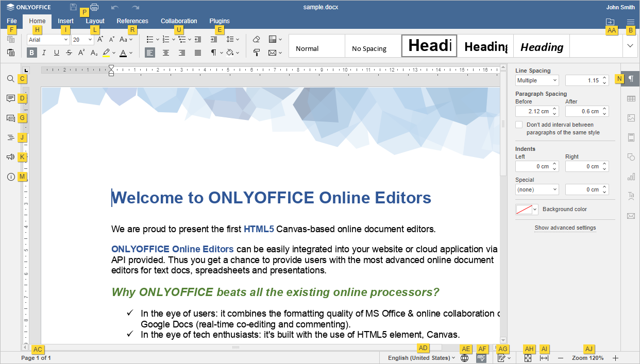The image size is (640, 364).
Task: Open the Search panel in left sidebar
Action: (11, 79)
